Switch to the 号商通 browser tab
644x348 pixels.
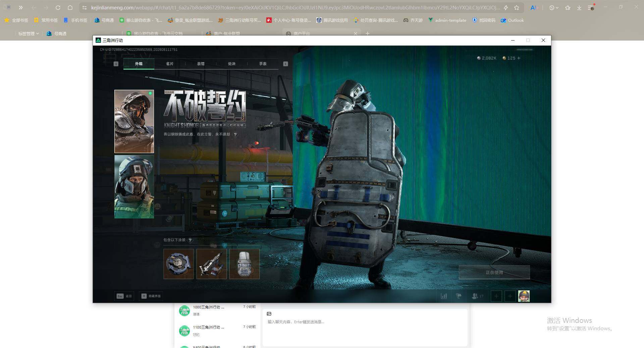(x=56, y=33)
